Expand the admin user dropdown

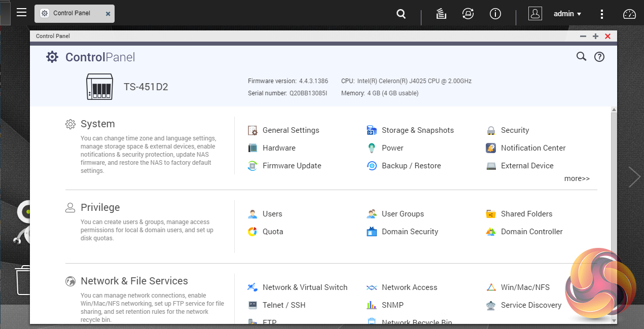click(567, 14)
